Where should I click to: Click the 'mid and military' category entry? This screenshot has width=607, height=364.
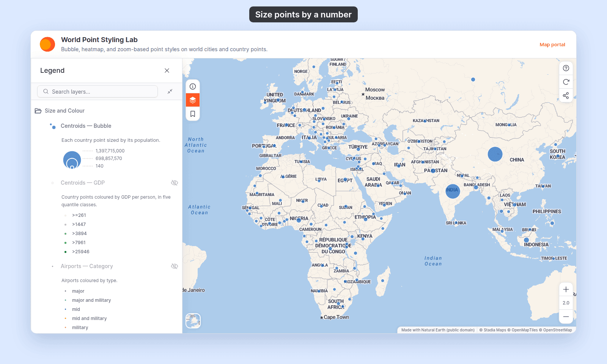click(89, 318)
